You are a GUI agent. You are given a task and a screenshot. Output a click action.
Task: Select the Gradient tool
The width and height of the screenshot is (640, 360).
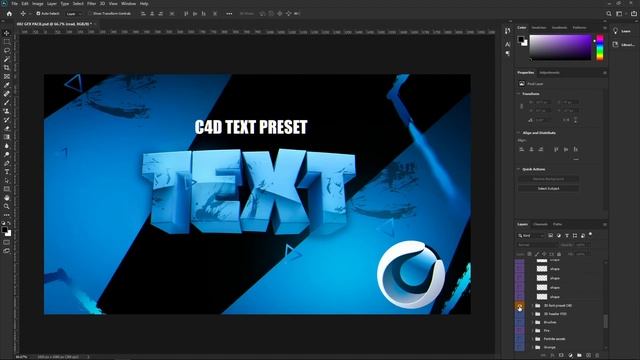click(7, 137)
